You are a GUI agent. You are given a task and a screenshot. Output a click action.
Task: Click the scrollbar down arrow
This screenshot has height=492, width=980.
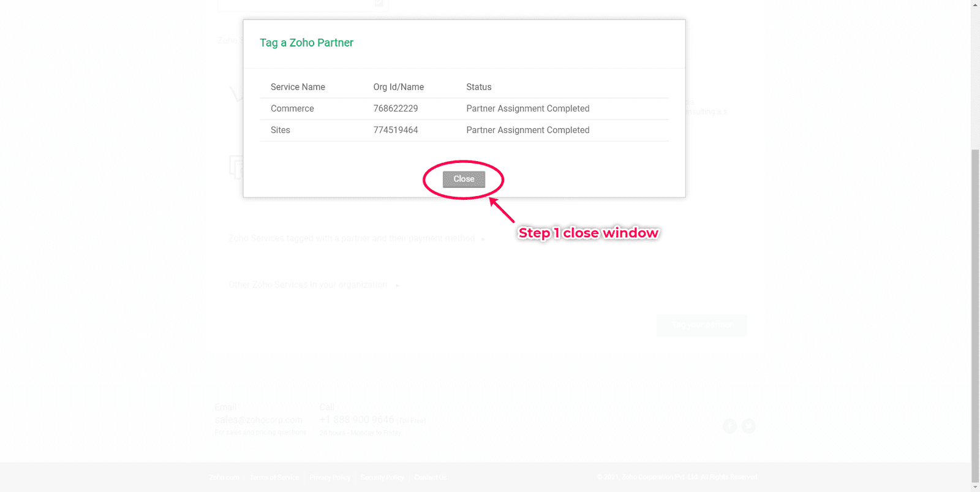[x=975, y=488]
